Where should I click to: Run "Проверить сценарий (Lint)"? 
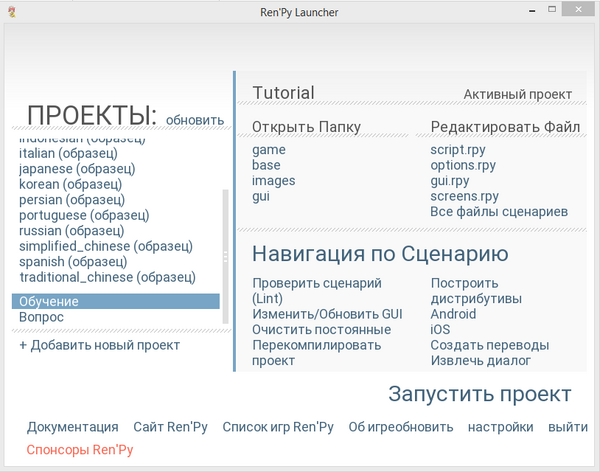pyautogui.click(x=317, y=291)
